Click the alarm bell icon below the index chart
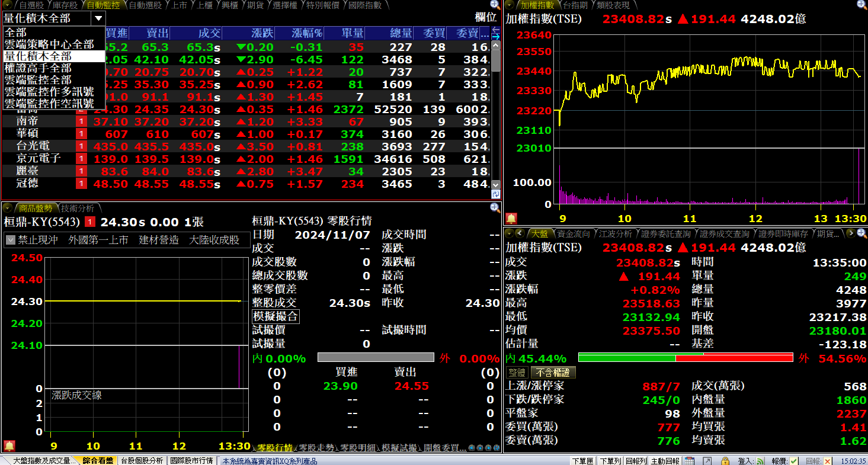The image size is (868, 465). point(511,218)
